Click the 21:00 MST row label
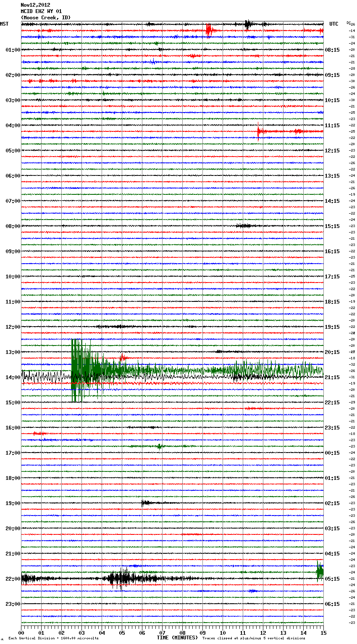357x644 pixels. (13, 554)
